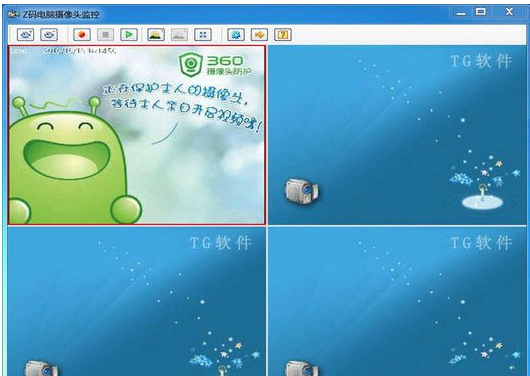Select the top-right empty camera pane

(x=397, y=135)
